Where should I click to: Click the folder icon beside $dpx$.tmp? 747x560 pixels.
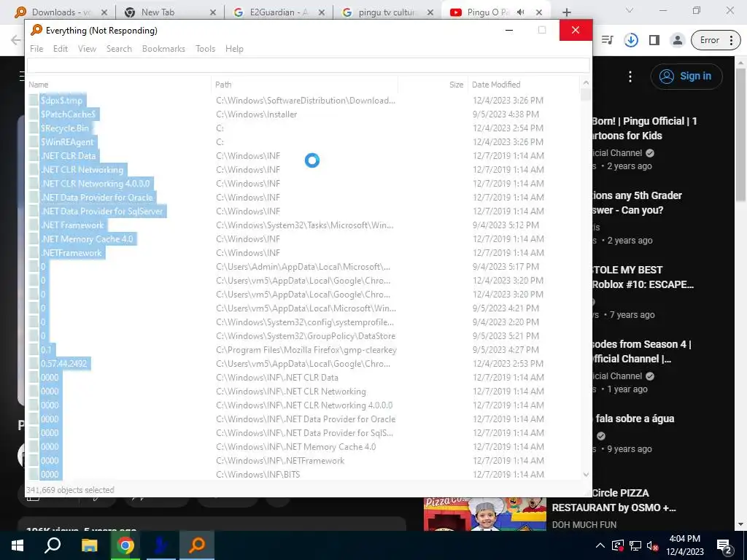click(x=34, y=101)
